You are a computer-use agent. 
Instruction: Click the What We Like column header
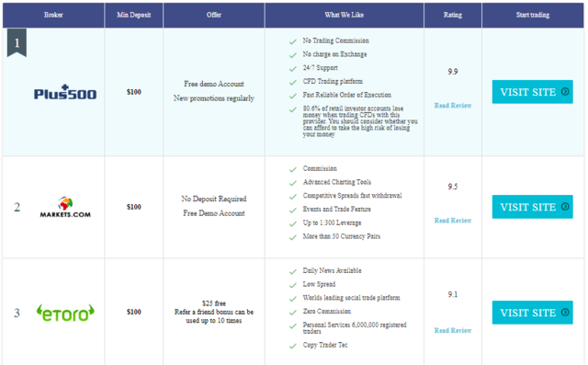[345, 15]
